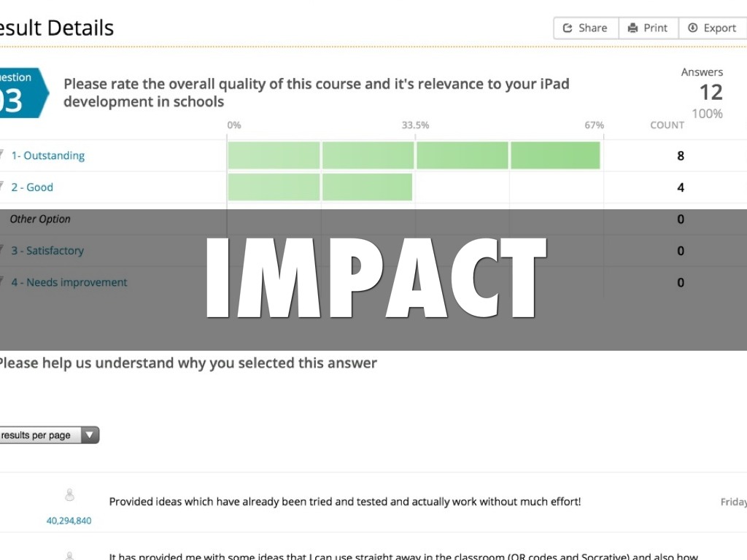Click the filter icon beside 4 - Needs improvement
The image size is (747, 560).
coord(2,281)
